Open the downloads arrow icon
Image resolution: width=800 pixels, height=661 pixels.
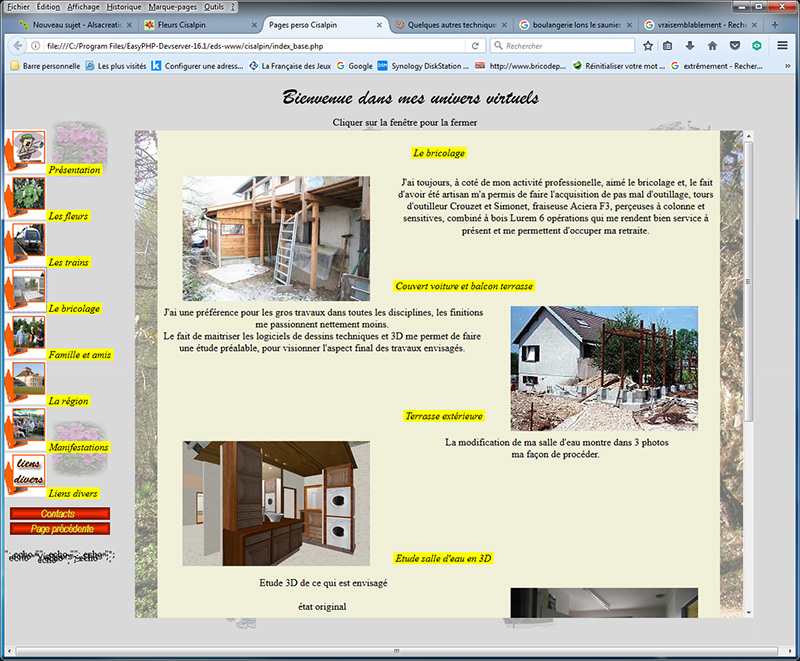point(690,46)
